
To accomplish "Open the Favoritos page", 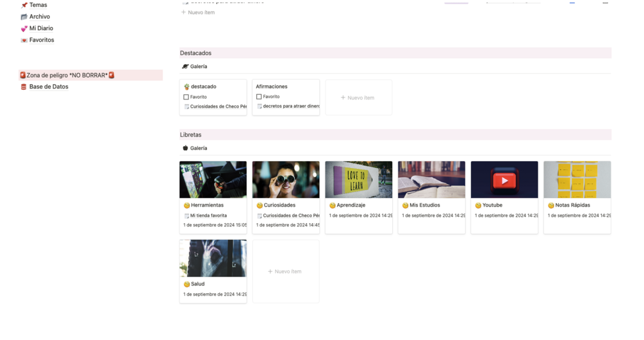I will tap(42, 40).
